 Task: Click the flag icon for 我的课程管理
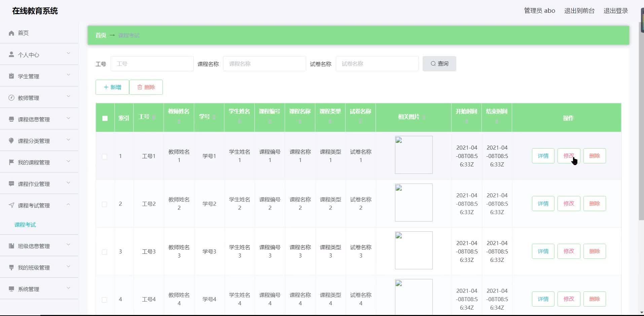point(11,162)
